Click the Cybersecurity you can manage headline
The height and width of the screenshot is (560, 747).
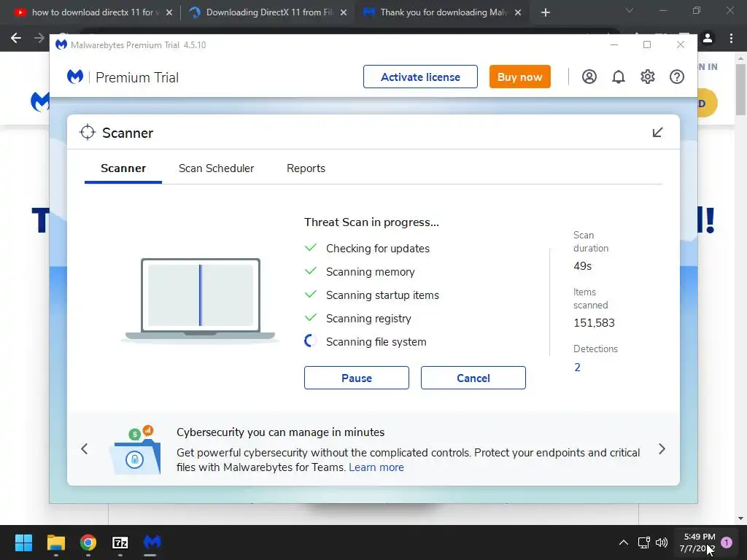click(281, 432)
